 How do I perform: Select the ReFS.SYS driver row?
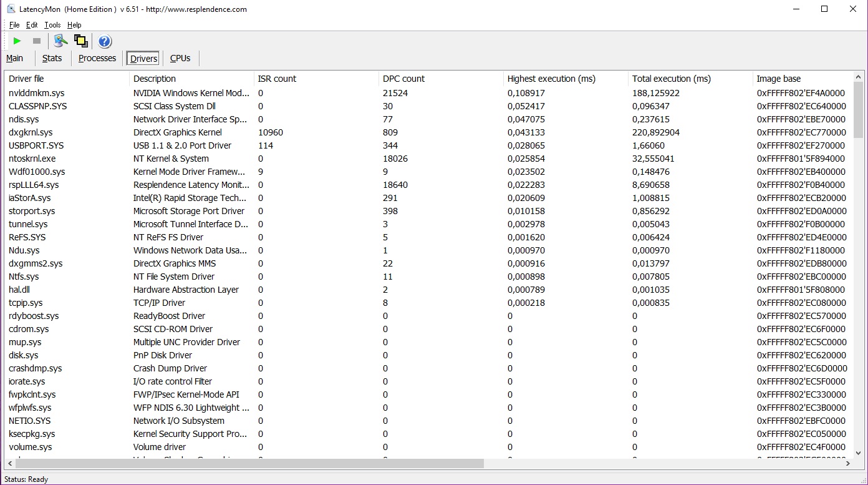(x=429, y=237)
